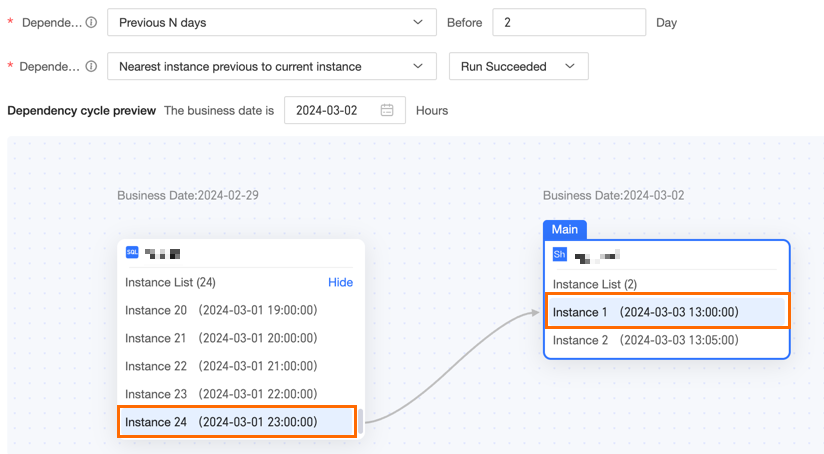Select Instance 23 (2024-03-01 22:00:00)
The width and height of the screenshot is (824, 454).
point(235,394)
